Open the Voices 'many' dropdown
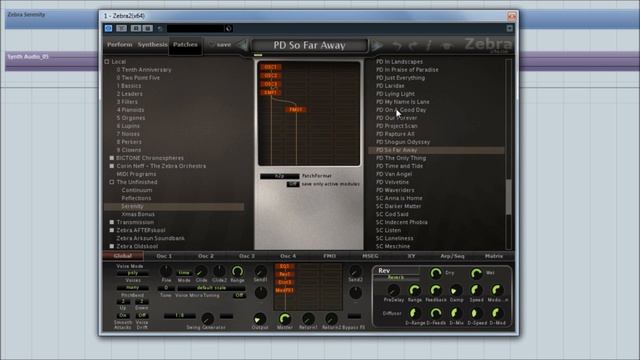Viewport: 640px width, 360px height. (133, 288)
